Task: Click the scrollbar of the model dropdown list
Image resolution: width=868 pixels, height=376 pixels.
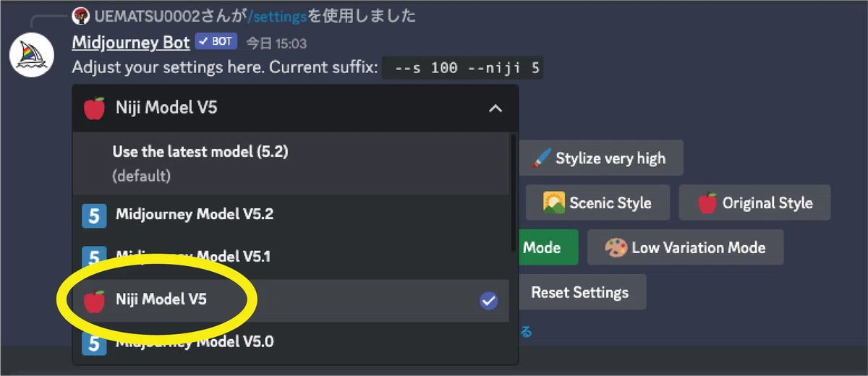Action: [x=514, y=192]
